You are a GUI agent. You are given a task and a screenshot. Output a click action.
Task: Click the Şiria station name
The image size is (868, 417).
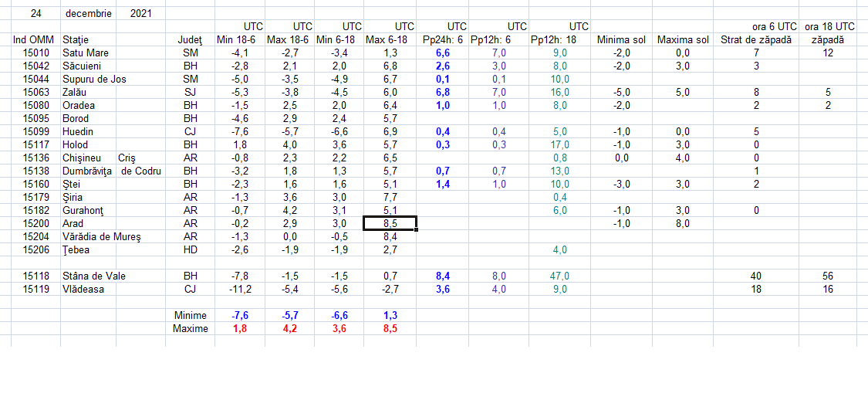click(x=73, y=197)
